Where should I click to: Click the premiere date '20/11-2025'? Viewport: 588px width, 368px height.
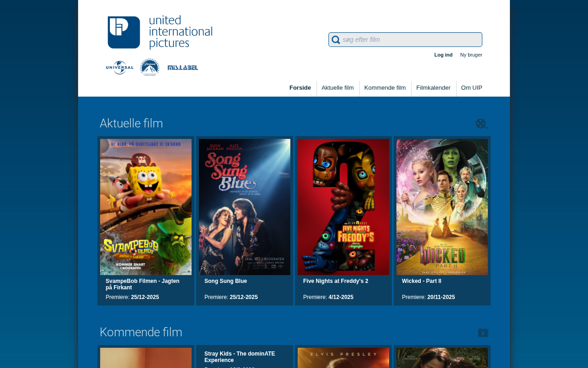[x=441, y=297]
